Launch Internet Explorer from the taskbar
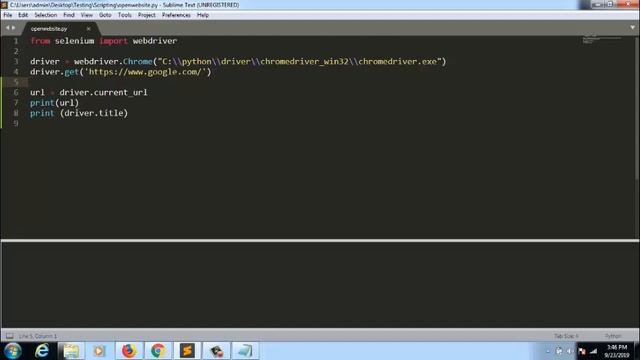640x360 pixels. (x=42, y=351)
